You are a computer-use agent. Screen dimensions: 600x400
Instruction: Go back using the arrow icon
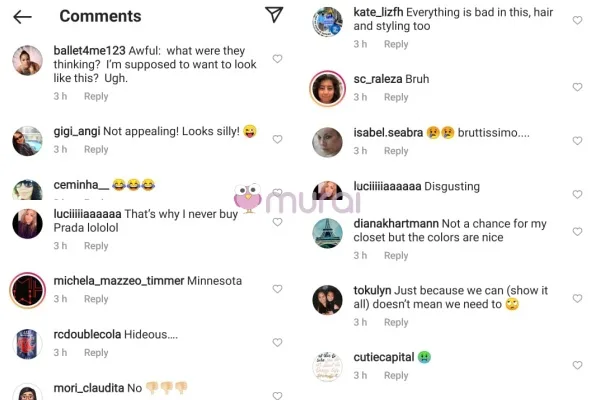point(22,16)
